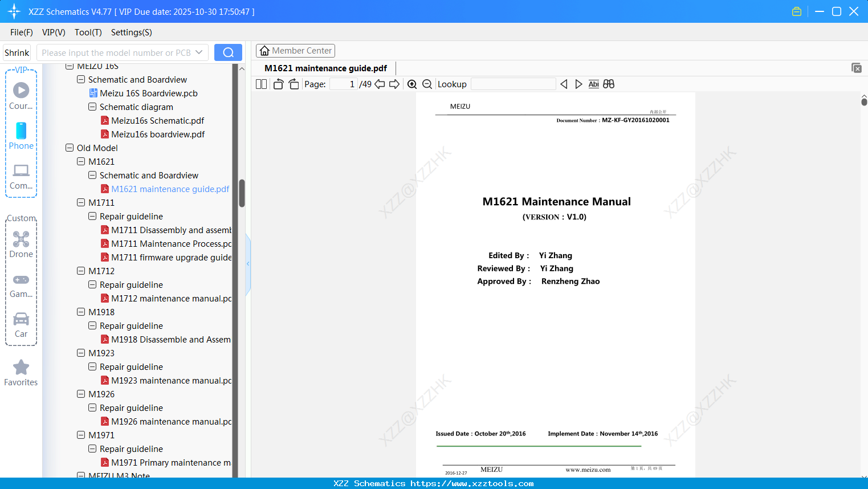The height and width of the screenshot is (489, 868).
Task: Collapse the M1621 tree node
Action: click(x=81, y=161)
